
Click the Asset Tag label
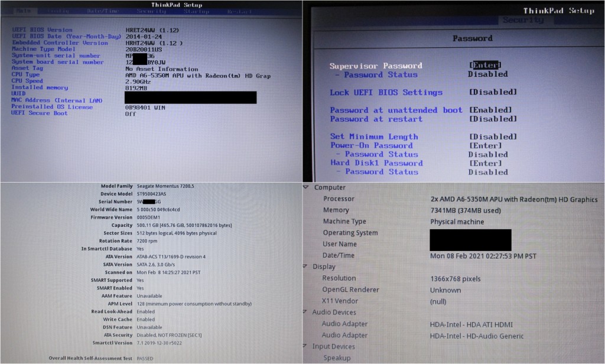[27, 68]
